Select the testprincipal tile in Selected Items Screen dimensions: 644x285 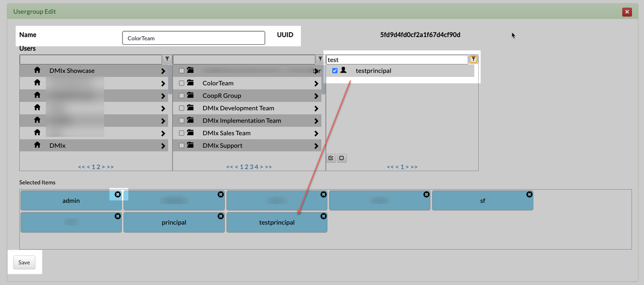pos(277,222)
